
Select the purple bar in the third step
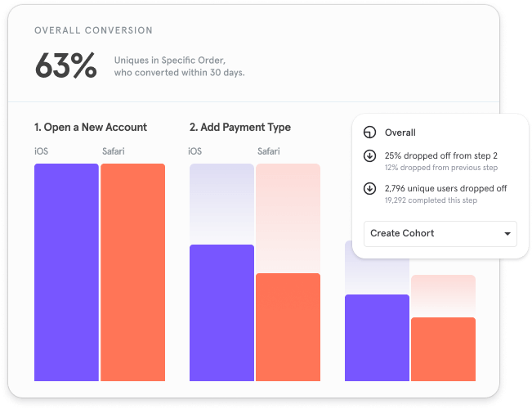(x=377, y=338)
